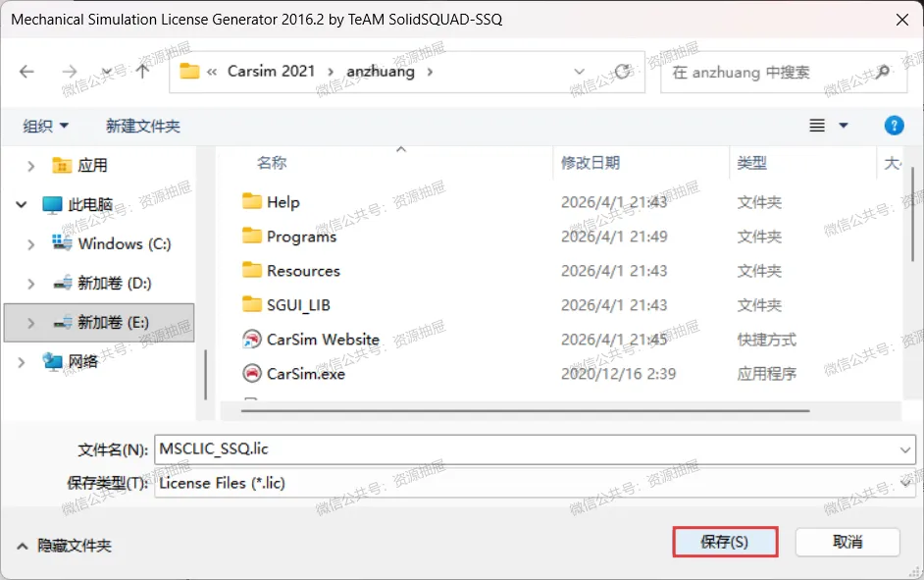Expand the Windows (C:) drive node
The height and width of the screenshot is (580, 924).
coord(30,244)
